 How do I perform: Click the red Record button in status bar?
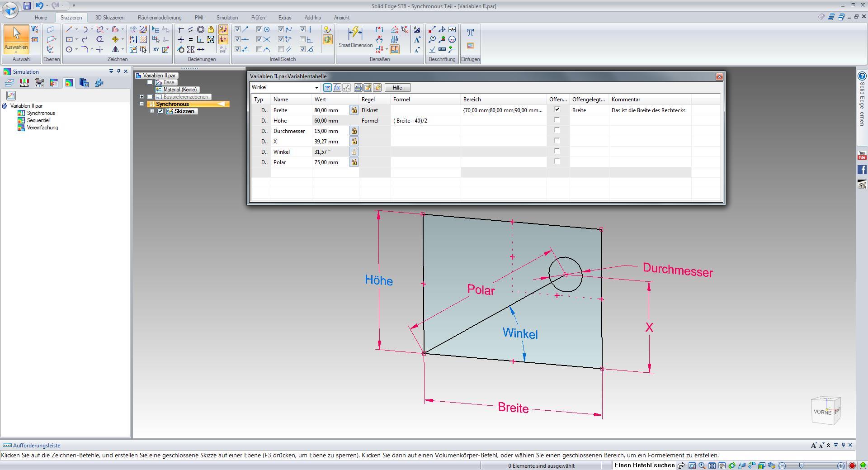coord(852,465)
